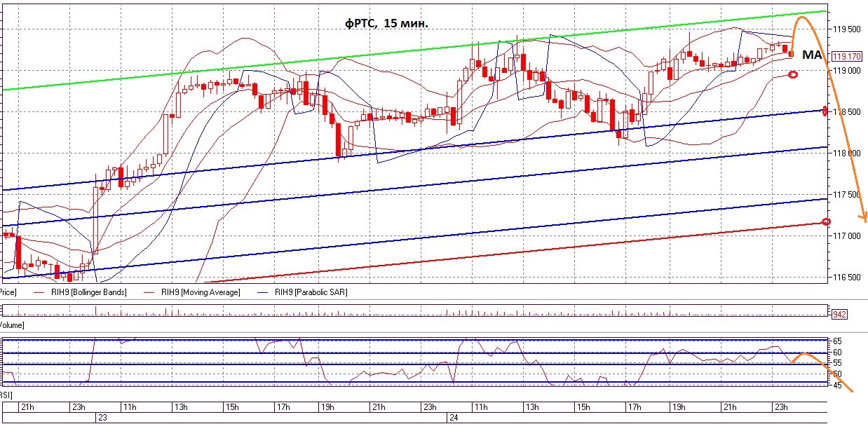Click the RSI level 45 label
The width and height of the screenshot is (868, 424).
coord(837,384)
